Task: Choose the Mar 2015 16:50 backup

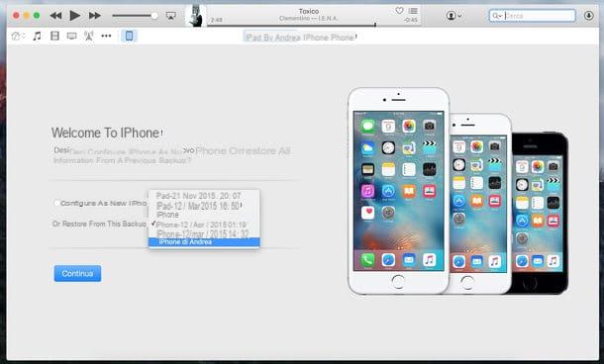Action: [x=204, y=206]
